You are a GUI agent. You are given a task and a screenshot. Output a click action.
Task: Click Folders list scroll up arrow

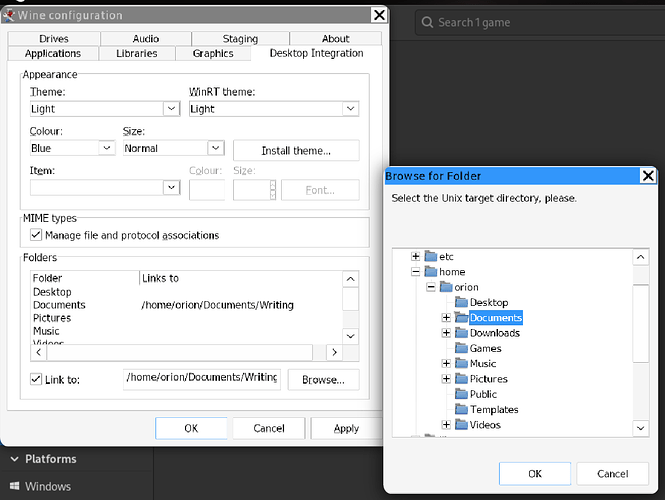[350, 279]
